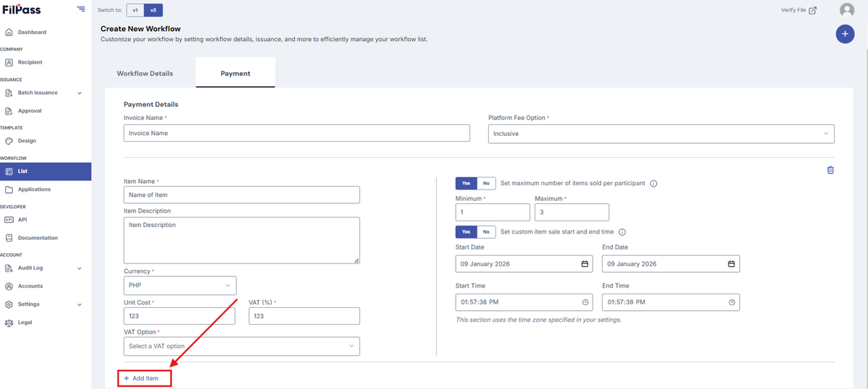Click the Item Description text area
The width and height of the screenshot is (868, 389).
[x=242, y=240]
